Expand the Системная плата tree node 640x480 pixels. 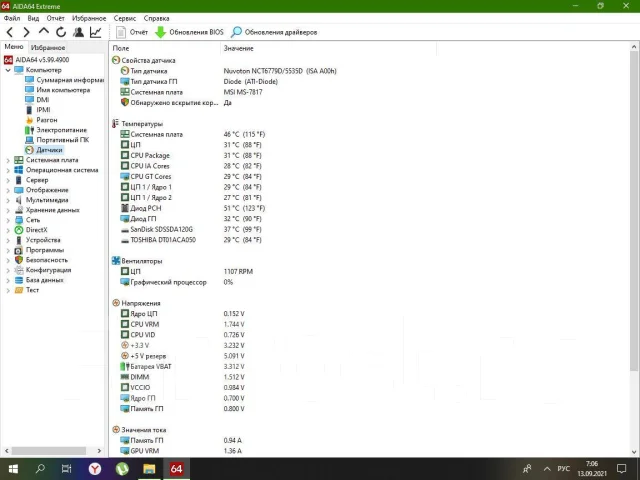(x=8, y=160)
